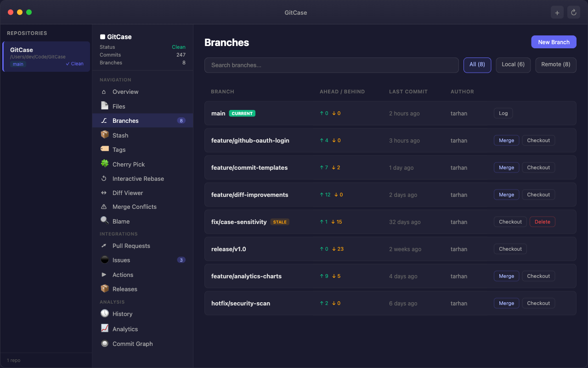Image resolution: width=588 pixels, height=368 pixels.
Task: Click inside the branch search field
Action: 331,65
